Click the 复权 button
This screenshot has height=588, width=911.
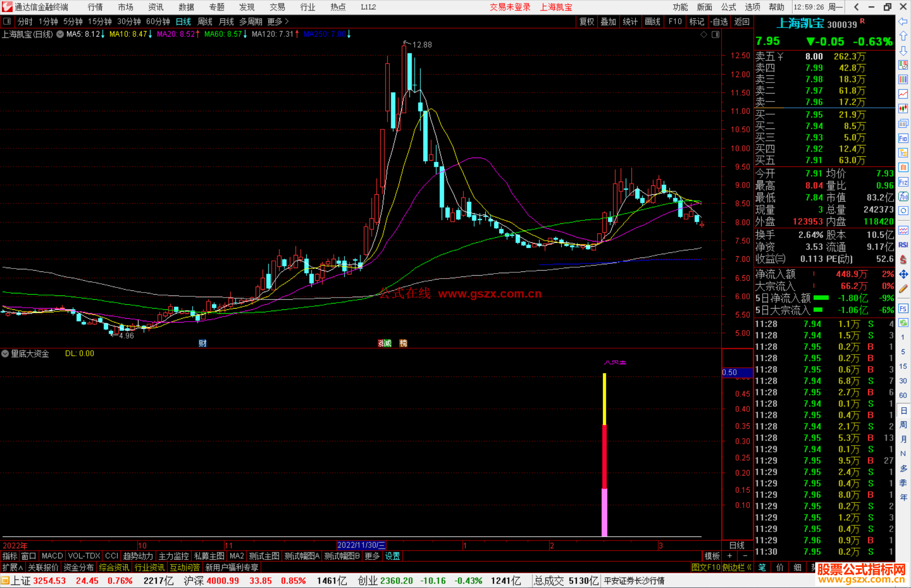586,21
